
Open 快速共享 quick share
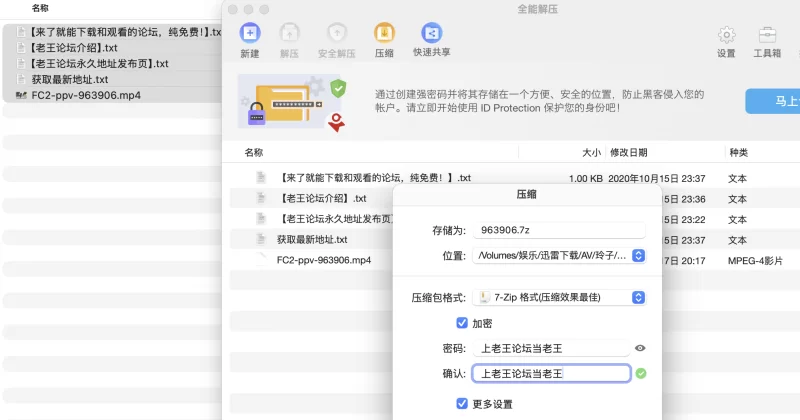431,33
